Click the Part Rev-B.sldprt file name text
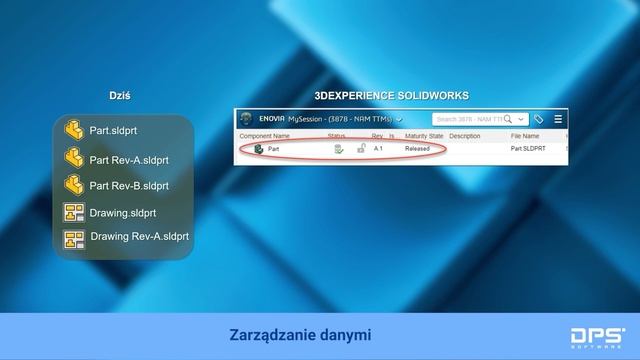This screenshot has width=640, height=360. (129, 186)
